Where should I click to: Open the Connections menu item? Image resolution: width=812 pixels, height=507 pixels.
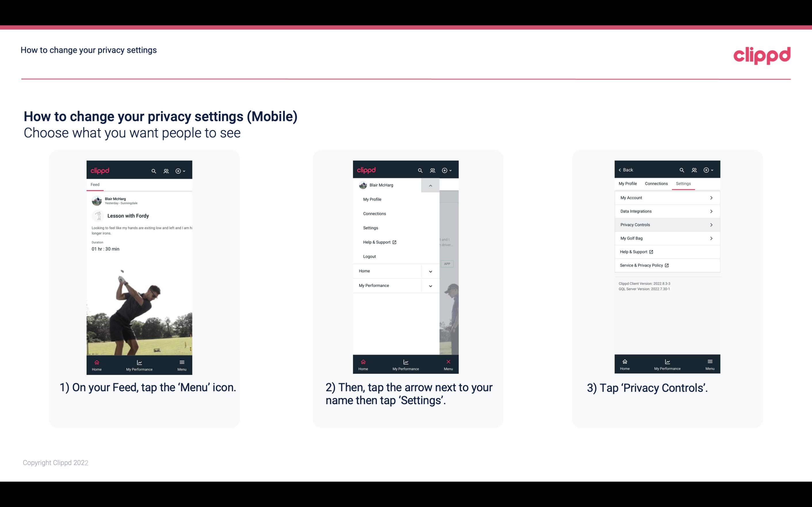[374, 213]
